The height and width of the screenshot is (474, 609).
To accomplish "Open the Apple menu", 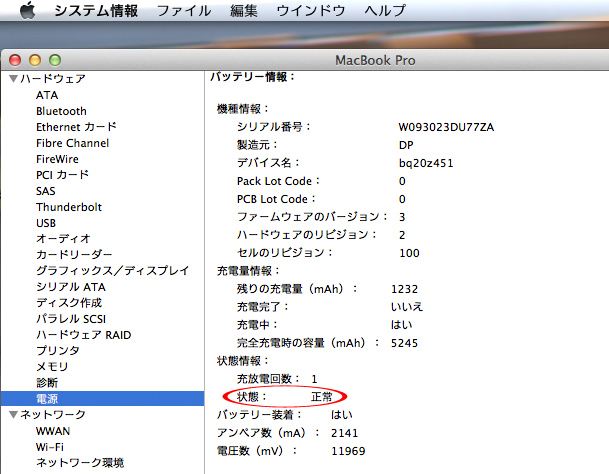I will pyautogui.click(x=28, y=10).
